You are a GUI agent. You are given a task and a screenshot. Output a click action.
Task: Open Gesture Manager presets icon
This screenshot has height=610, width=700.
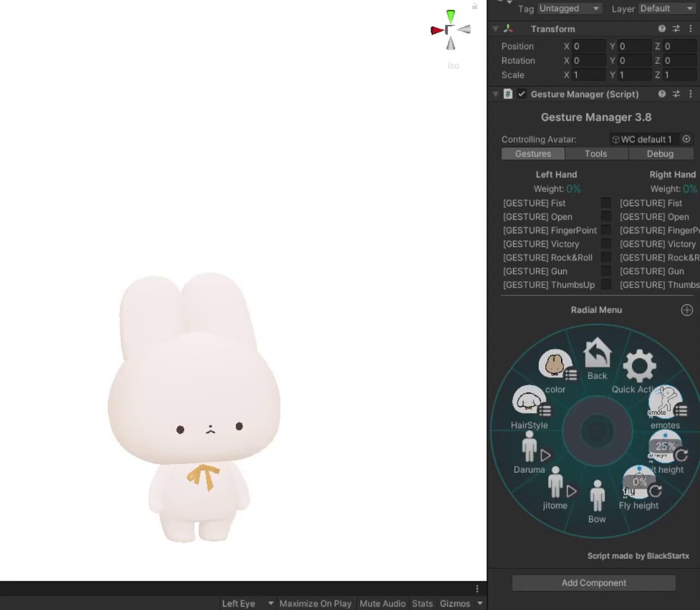(676, 94)
